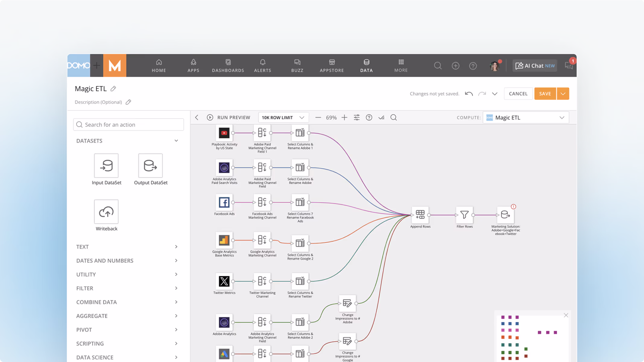Open the Apps navigation item
Image resolution: width=644 pixels, height=362 pixels.
tap(193, 66)
